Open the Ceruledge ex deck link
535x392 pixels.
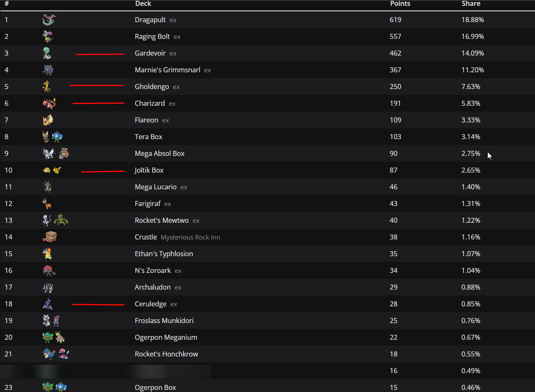click(x=156, y=304)
